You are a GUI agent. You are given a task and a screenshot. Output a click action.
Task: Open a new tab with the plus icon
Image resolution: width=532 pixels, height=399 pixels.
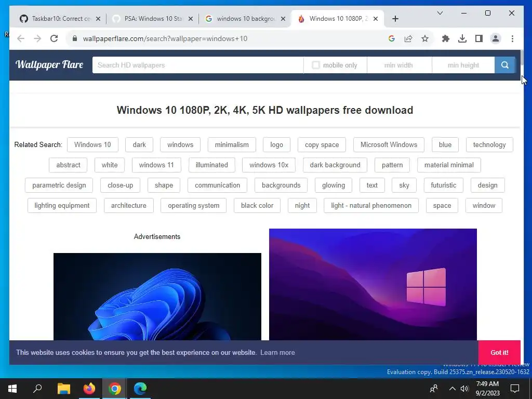[x=395, y=19]
